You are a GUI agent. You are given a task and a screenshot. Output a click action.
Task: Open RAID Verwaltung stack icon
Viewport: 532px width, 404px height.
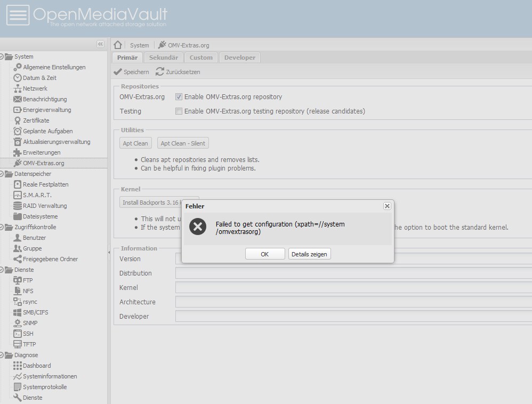17,206
